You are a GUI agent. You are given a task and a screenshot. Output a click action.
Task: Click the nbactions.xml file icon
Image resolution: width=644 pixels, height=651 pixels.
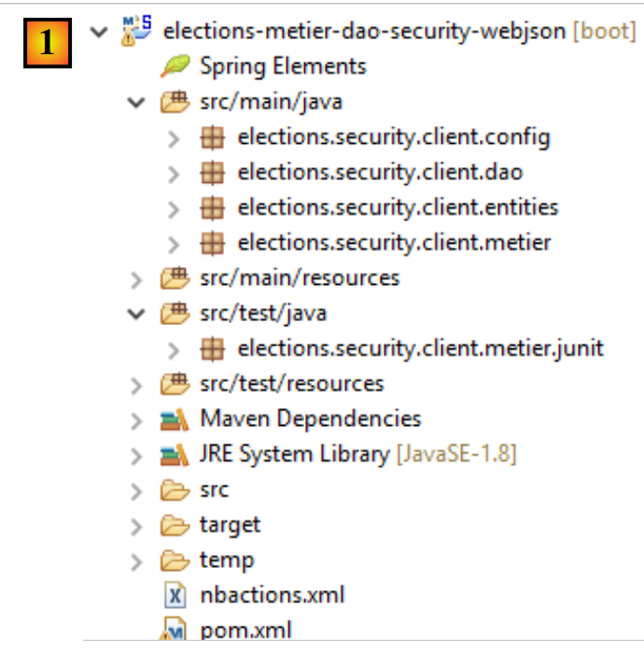pyautogui.click(x=175, y=595)
